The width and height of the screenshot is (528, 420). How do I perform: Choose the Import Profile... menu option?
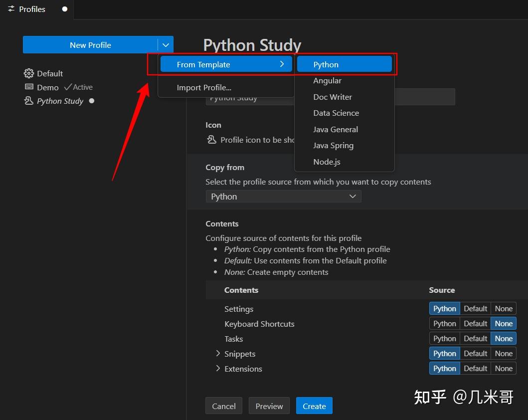(x=204, y=87)
